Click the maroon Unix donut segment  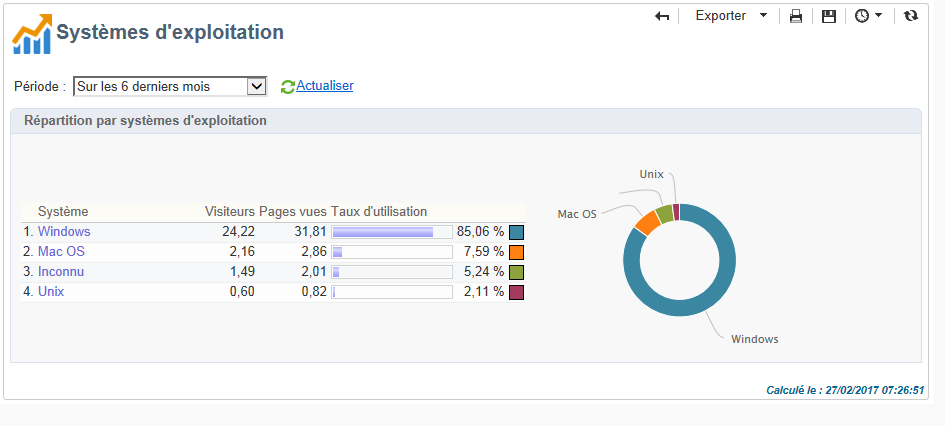click(x=676, y=211)
